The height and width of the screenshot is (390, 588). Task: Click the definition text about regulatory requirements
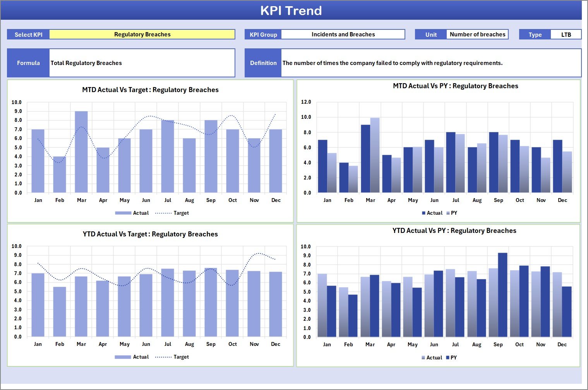tap(393, 63)
